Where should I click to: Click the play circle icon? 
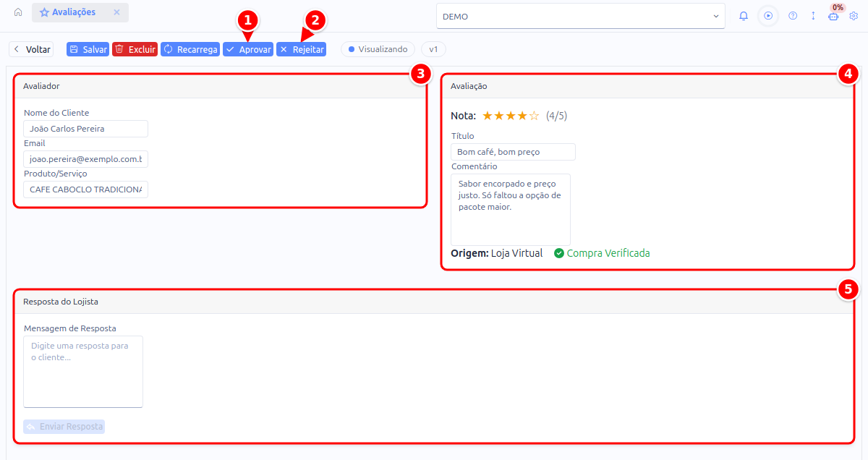pos(768,16)
